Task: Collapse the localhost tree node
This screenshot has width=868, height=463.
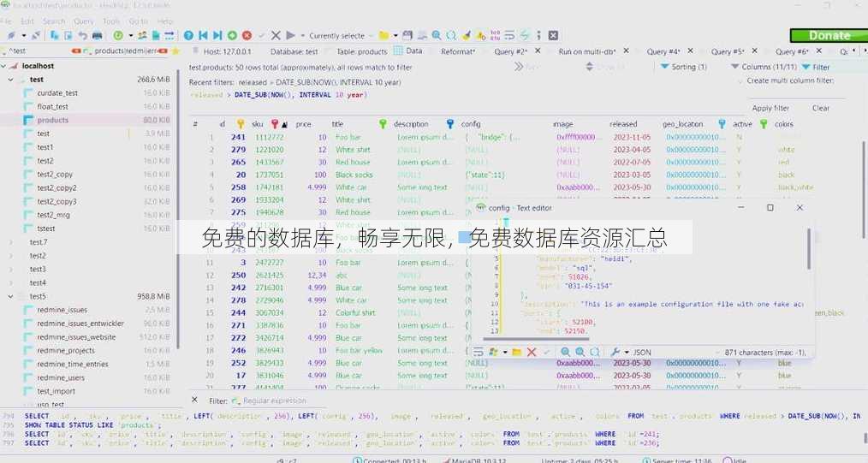Action: 3,66
